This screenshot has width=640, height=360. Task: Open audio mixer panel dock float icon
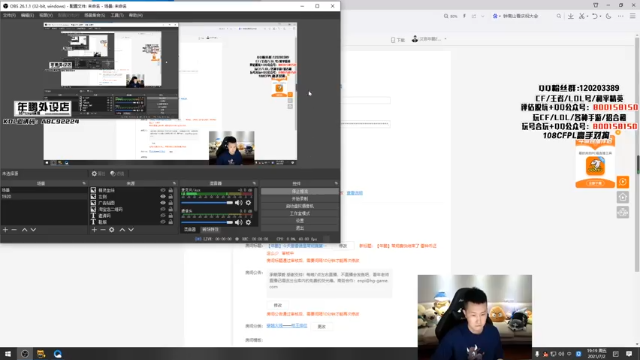(254, 183)
